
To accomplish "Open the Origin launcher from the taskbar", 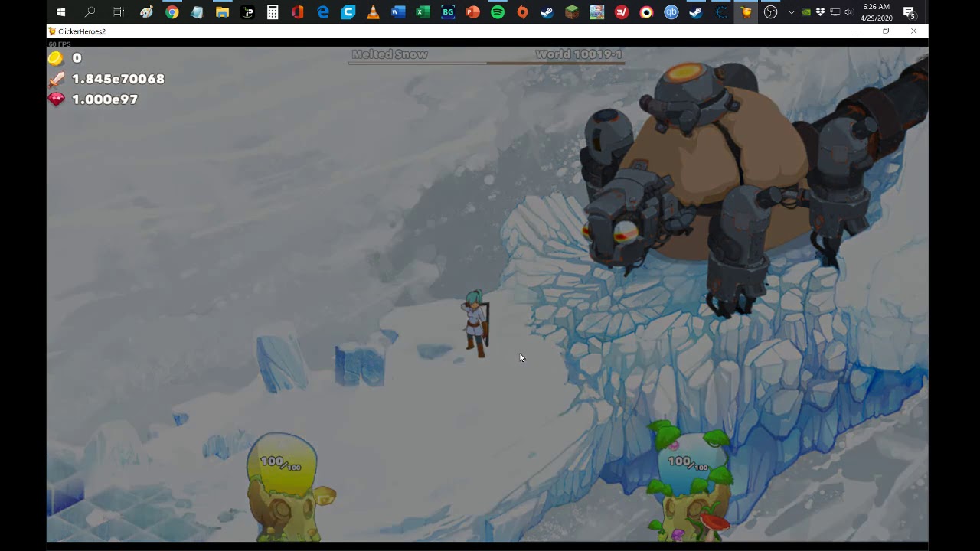I will [522, 12].
